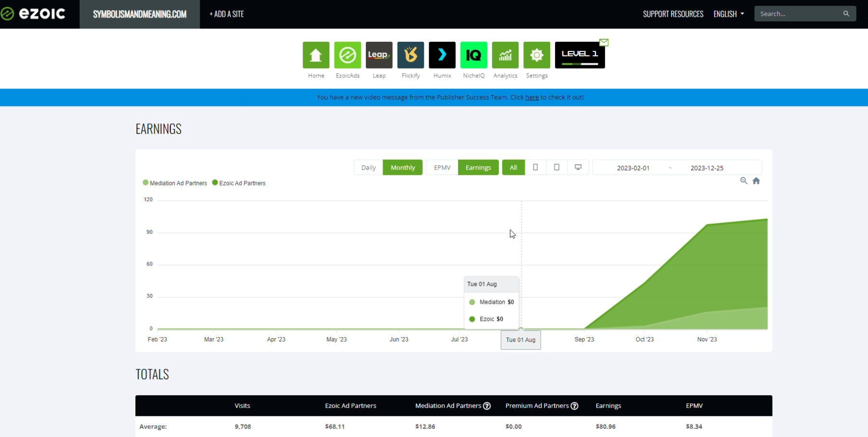Select the SYMBOLISMANDMEANING.COM site tab
This screenshot has width=868, height=437.
tap(140, 14)
